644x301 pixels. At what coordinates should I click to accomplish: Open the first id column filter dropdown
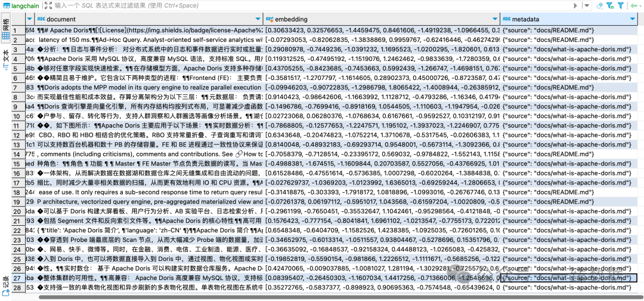click(x=30, y=19)
